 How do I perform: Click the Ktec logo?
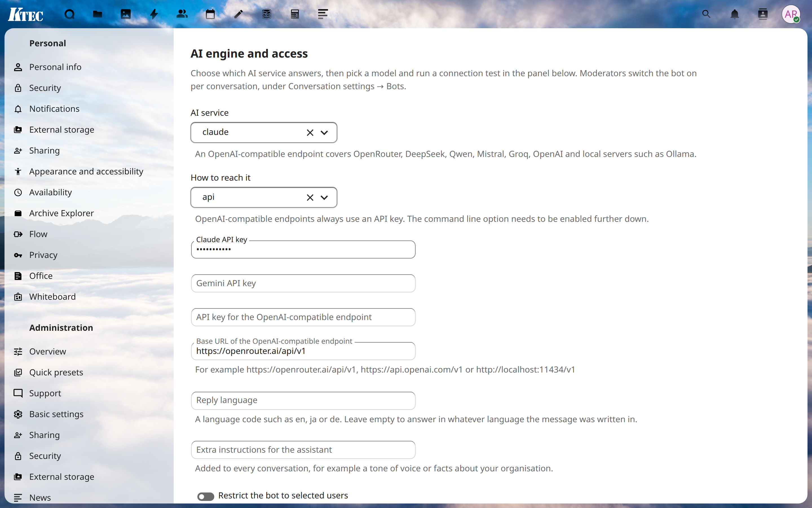coord(25,14)
